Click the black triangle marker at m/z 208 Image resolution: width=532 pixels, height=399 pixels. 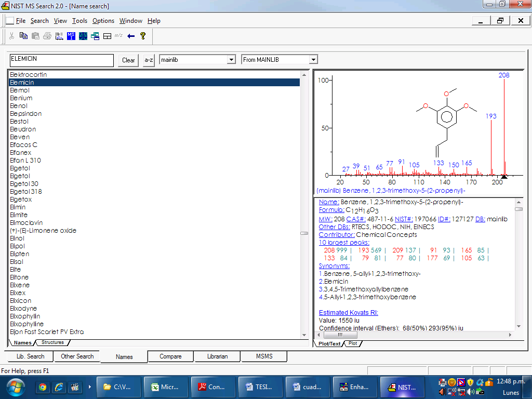[504, 177]
